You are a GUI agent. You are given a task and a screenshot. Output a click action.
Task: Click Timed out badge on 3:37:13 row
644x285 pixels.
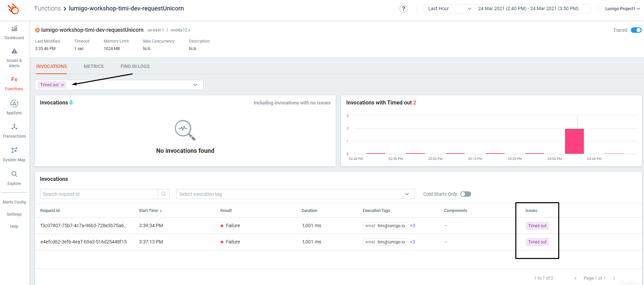coord(537,242)
